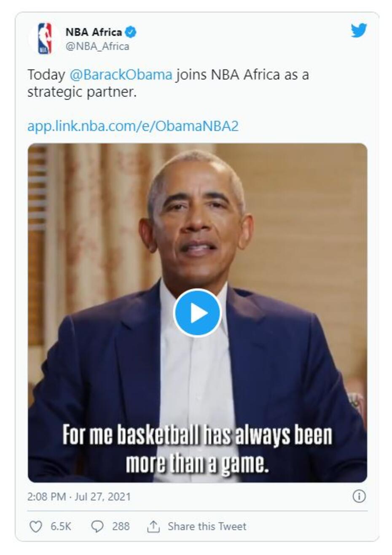The width and height of the screenshot is (392, 555).
Task: Click the 6.5K likes count
Action: pyautogui.click(x=61, y=526)
